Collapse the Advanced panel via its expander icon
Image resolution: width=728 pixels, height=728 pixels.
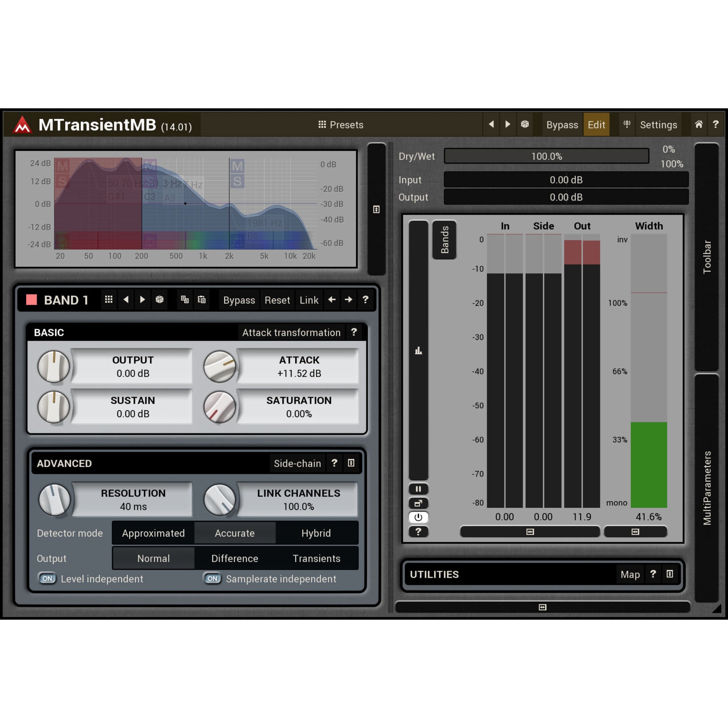351,463
